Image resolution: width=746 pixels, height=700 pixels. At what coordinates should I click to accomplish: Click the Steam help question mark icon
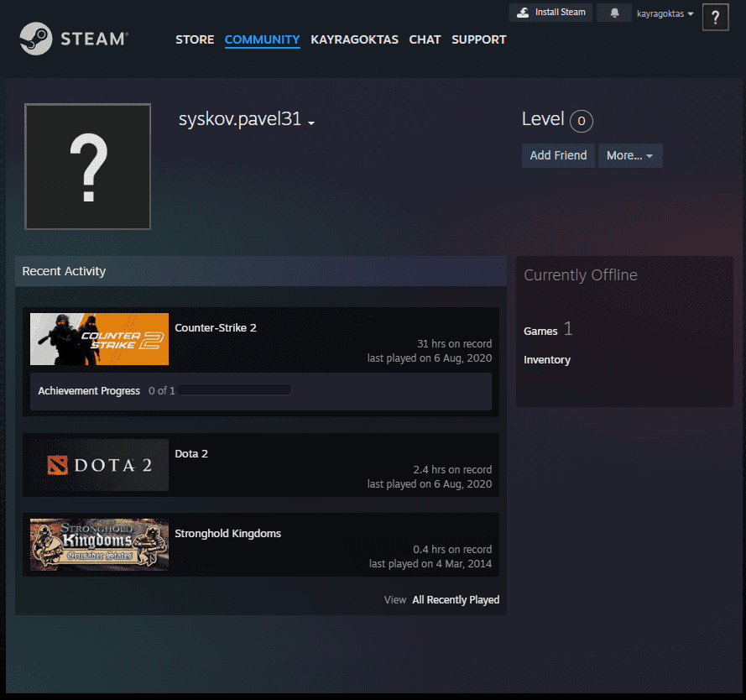point(715,18)
